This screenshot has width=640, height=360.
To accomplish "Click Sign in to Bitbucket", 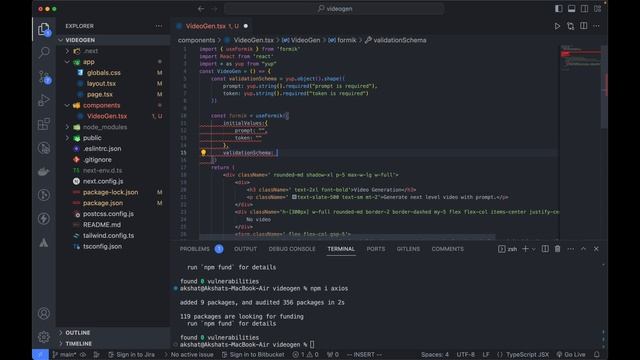I will [253, 354].
